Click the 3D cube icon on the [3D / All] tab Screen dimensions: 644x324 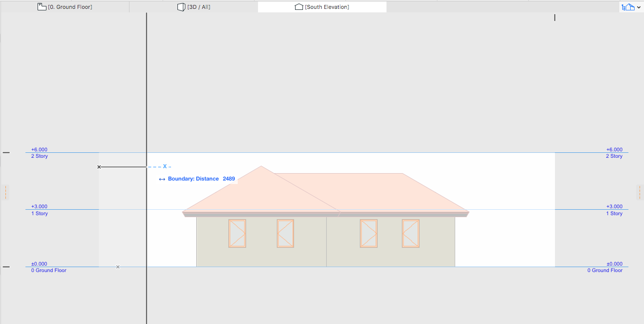pos(181,6)
